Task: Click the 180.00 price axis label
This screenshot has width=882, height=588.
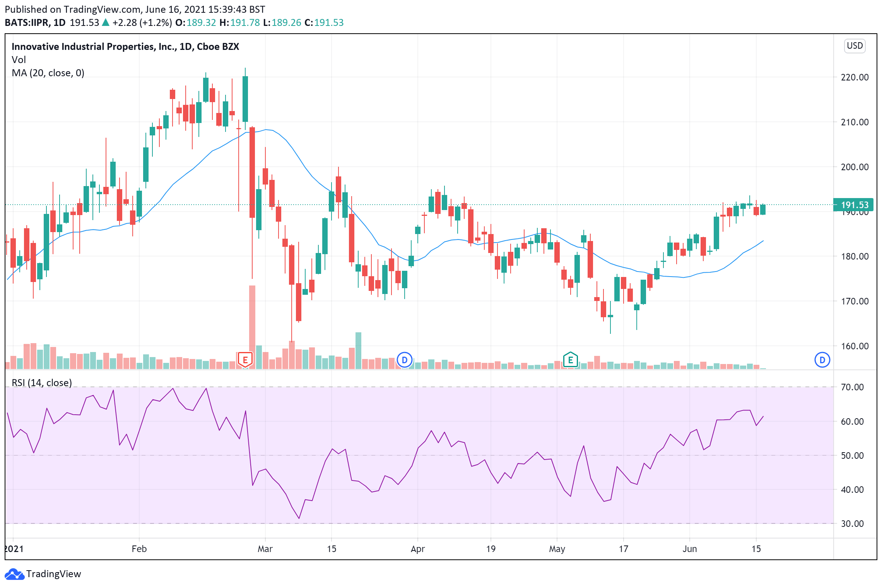Action: coord(855,256)
